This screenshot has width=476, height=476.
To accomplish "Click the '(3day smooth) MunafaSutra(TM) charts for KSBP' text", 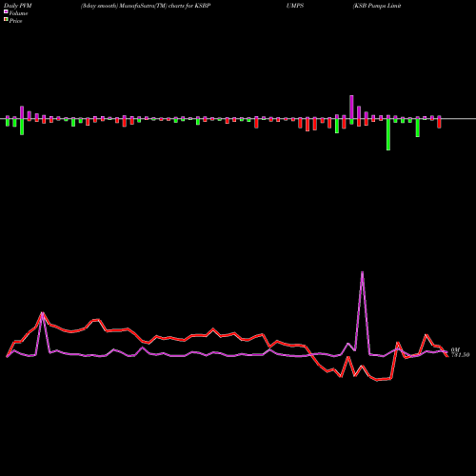I will pos(146,6).
